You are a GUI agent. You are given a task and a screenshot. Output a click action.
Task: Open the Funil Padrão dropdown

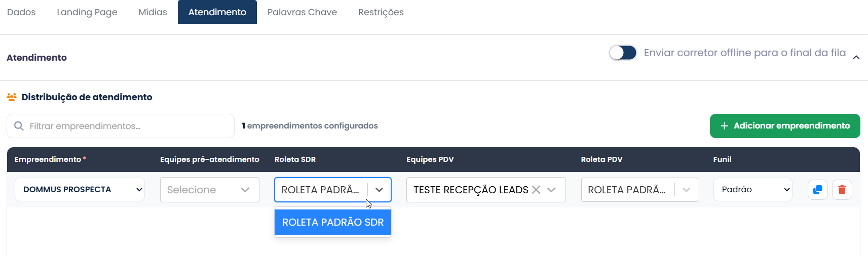752,189
